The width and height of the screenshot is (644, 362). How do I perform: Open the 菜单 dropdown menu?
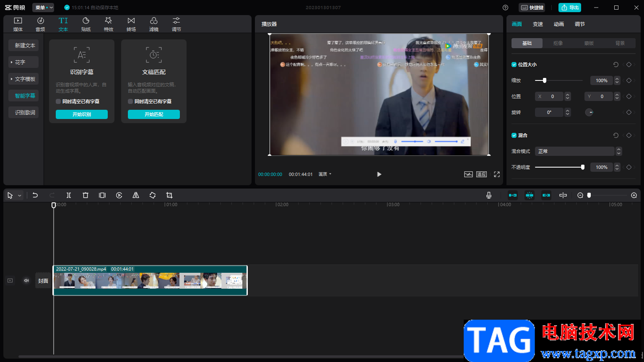[43, 8]
